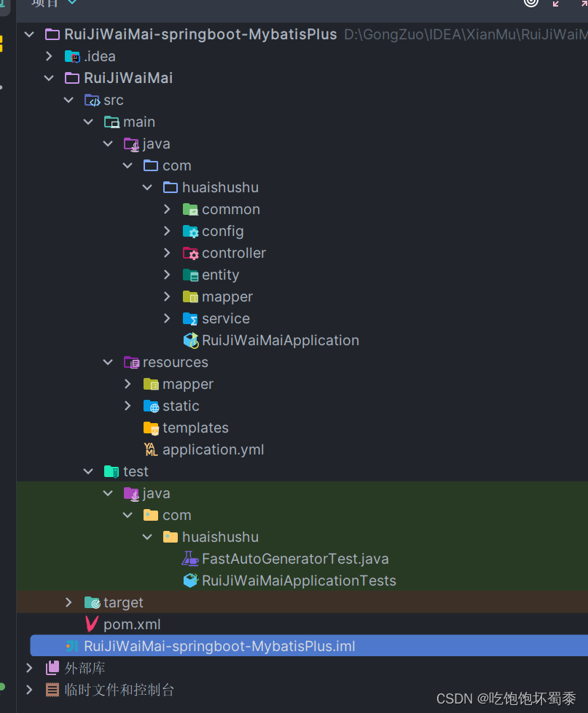This screenshot has width=588, height=713.
Task: Select the application.yml file
Action: point(213,449)
